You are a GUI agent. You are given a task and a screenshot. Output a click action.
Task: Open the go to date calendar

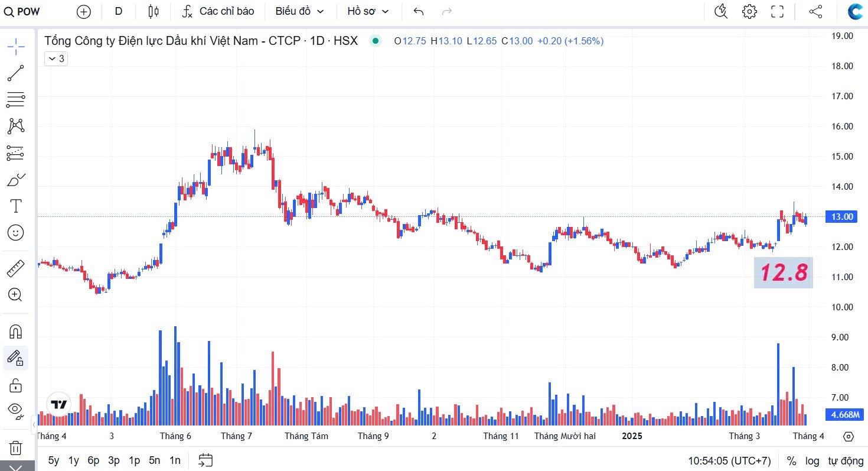click(x=205, y=460)
